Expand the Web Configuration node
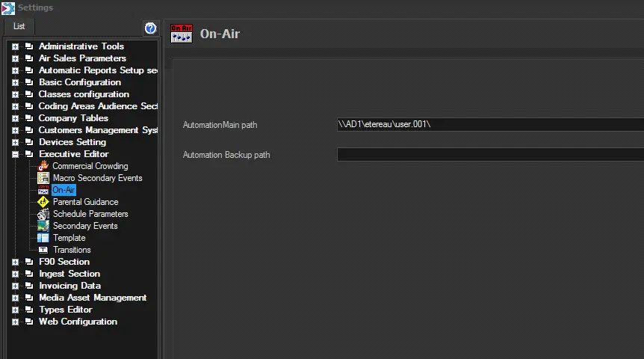The height and width of the screenshot is (359, 644). pos(15,322)
